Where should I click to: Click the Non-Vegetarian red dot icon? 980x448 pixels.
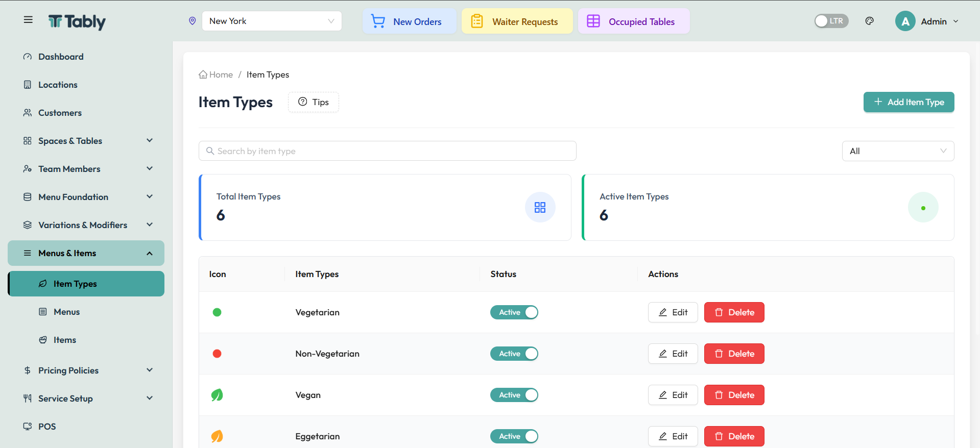tap(217, 354)
